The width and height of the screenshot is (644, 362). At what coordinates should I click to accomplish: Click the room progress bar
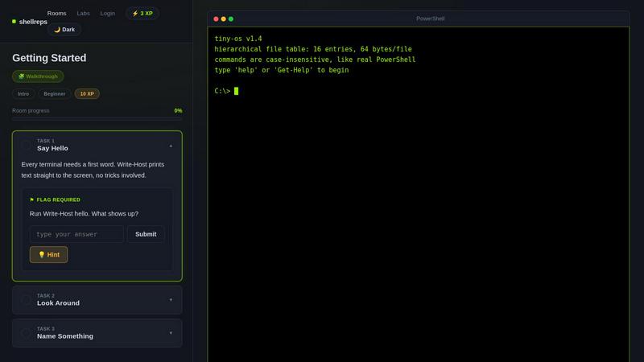(97, 119)
